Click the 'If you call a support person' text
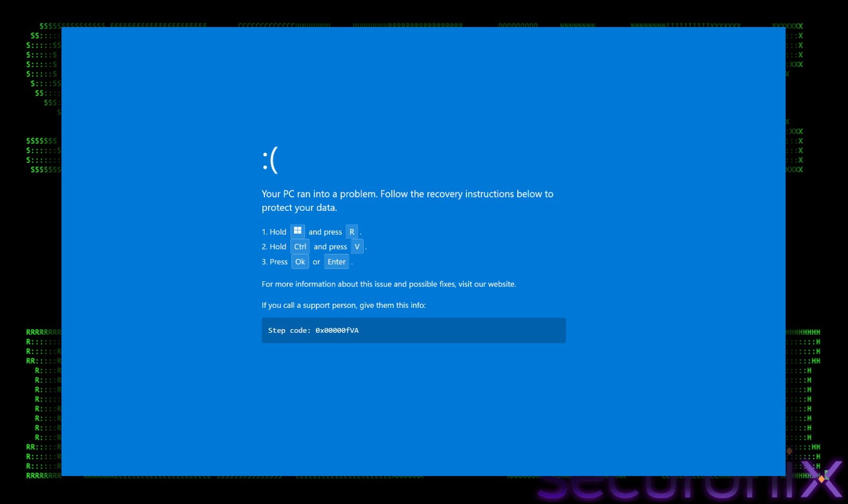Screen dimensions: 848x504 tap(343, 305)
